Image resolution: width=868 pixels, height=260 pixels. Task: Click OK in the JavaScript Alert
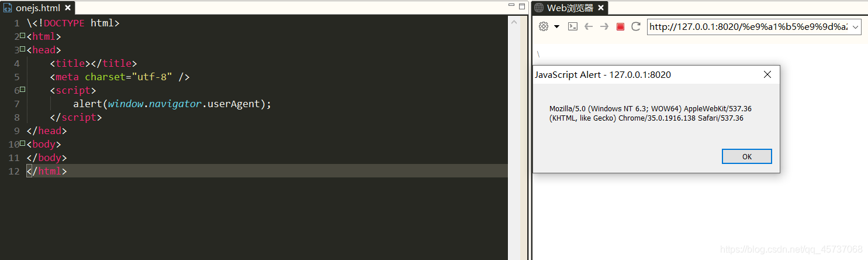(x=746, y=156)
